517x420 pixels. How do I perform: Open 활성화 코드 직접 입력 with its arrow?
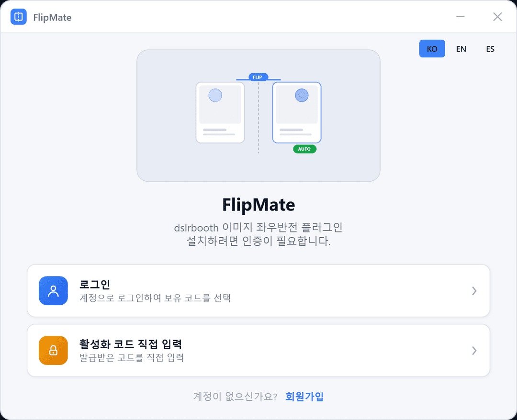point(474,350)
